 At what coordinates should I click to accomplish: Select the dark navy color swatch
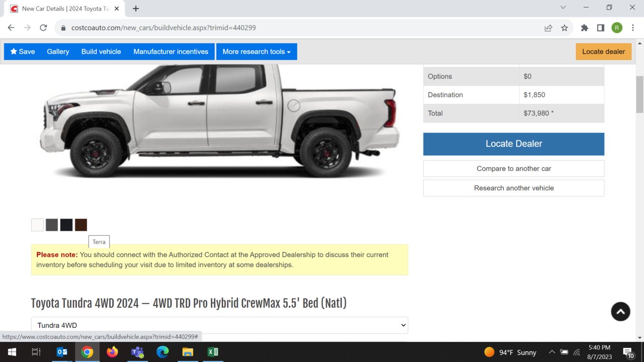[66, 225]
